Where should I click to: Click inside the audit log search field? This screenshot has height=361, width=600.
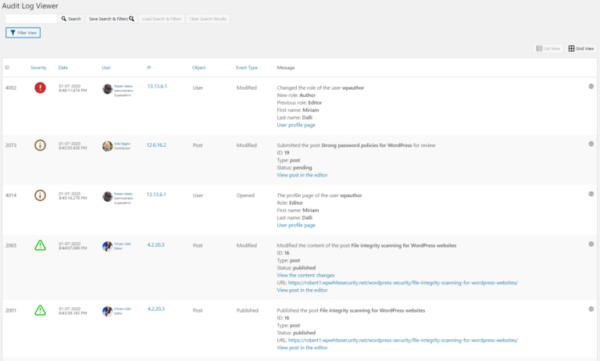(x=31, y=19)
